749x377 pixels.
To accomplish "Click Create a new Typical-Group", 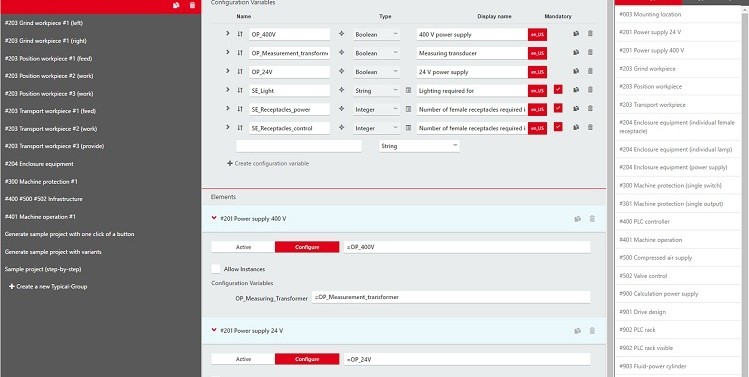I will tap(48, 287).
